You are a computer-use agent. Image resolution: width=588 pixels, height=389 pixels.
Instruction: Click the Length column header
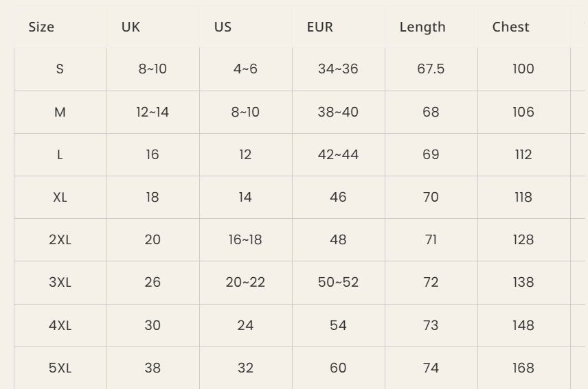click(x=422, y=27)
